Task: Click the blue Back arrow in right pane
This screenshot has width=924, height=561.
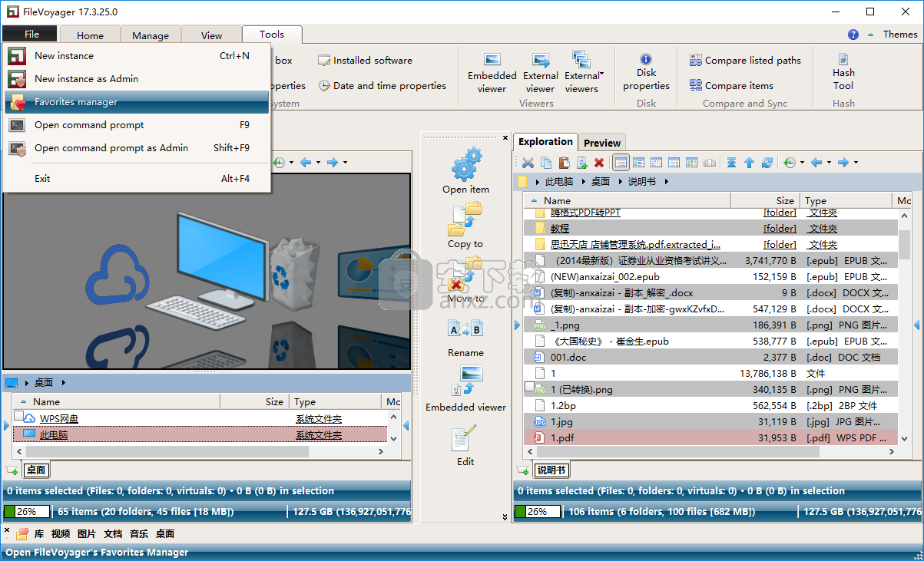Action: [816, 163]
